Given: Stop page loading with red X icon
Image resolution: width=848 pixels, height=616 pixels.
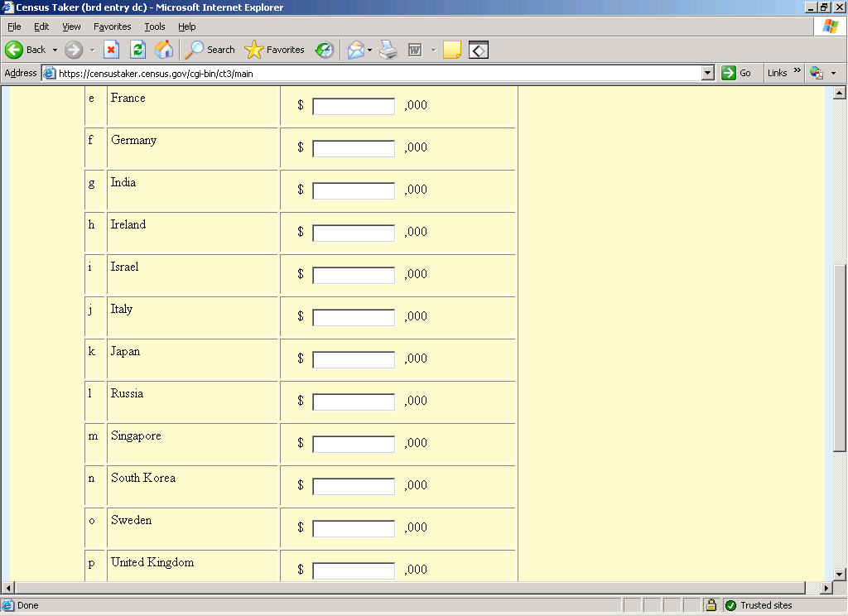Looking at the screenshot, I should click(x=112, y=50).
